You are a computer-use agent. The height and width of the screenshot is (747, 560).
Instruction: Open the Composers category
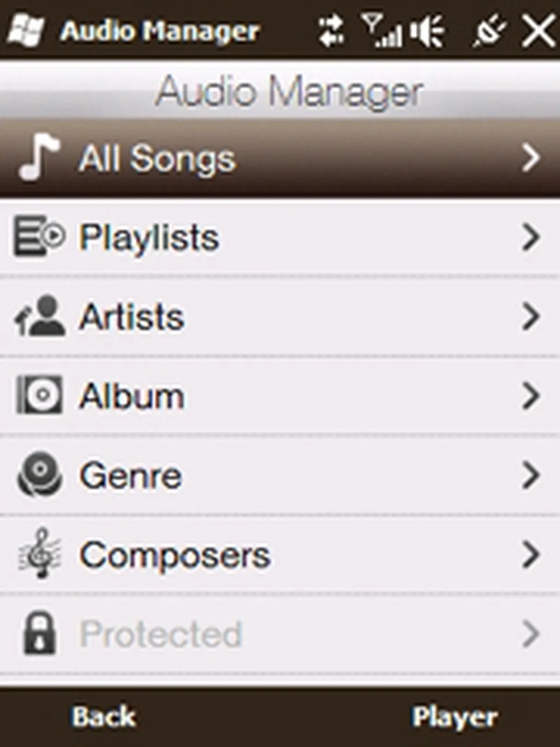pos(175,554)
